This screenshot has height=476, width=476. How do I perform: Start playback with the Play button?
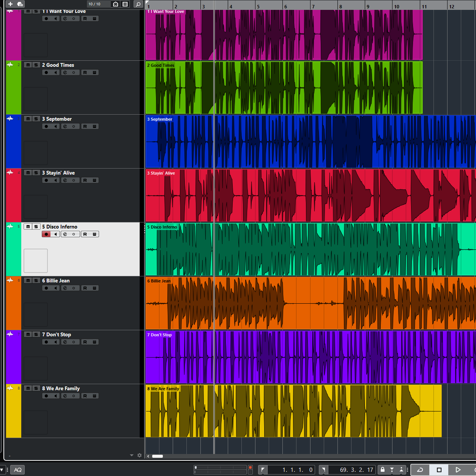click(458, 470)
